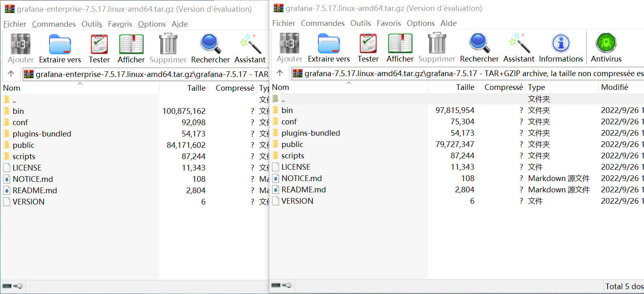Click the address path field in grafana-7.5.17 window
Screen dimensions: 644x294
click(468, 73)
